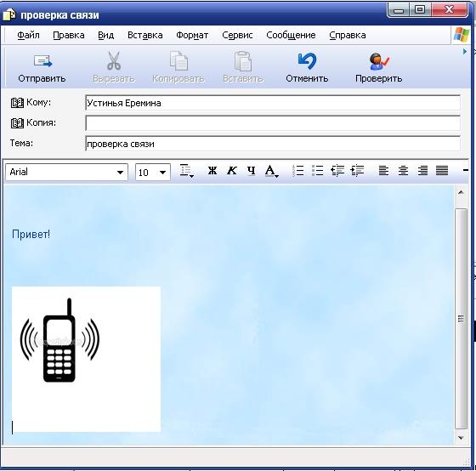476x471 pixels.
Task: Click the message body scroll down arrow
Action: (461, 438)
